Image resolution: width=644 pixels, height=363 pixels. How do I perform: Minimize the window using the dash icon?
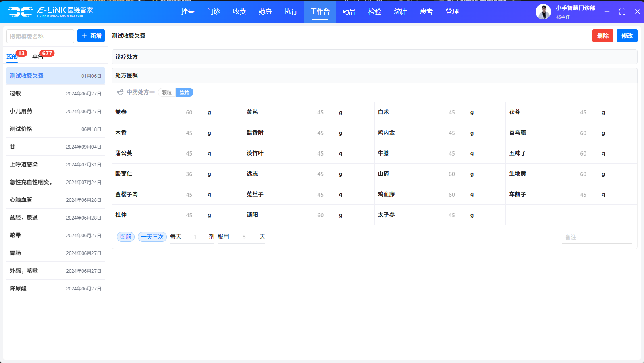click(x=607, y=12)
